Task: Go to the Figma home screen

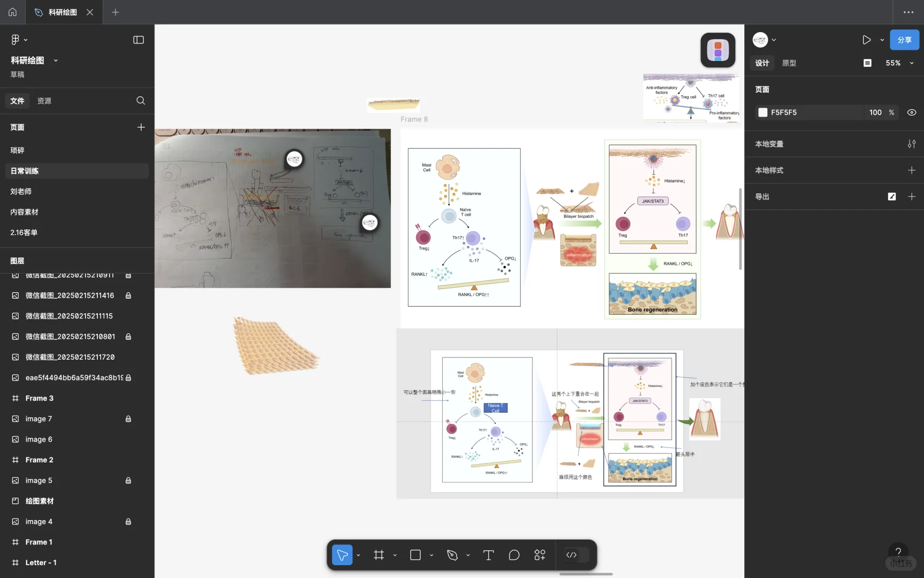Action: coord(12,12)
